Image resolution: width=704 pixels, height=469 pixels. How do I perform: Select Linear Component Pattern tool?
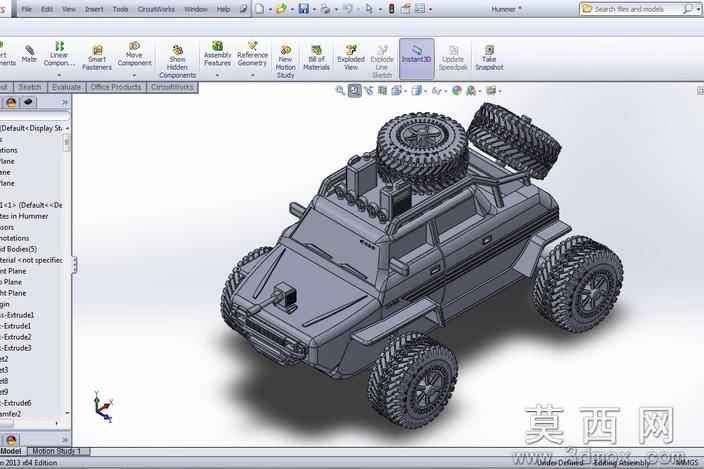tap(59, 54)
